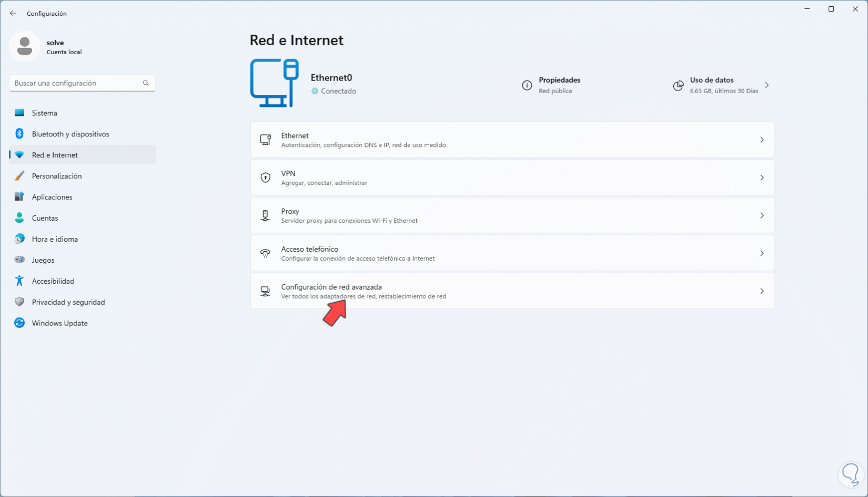Click the Cuentas person icon

[x=19, y=218]
